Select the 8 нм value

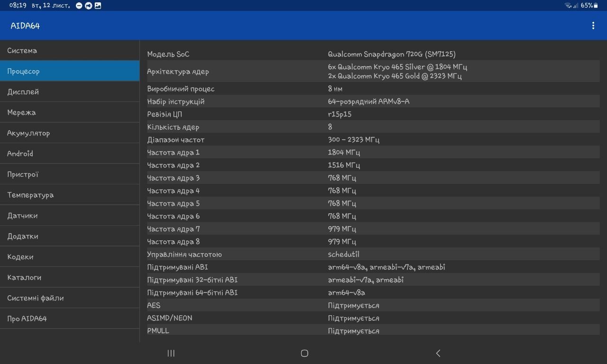click(335, 89)
